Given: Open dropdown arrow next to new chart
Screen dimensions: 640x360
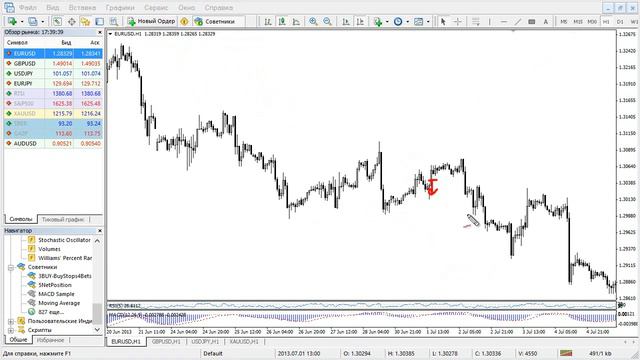Looking at the screenshot, I should 22,22.
